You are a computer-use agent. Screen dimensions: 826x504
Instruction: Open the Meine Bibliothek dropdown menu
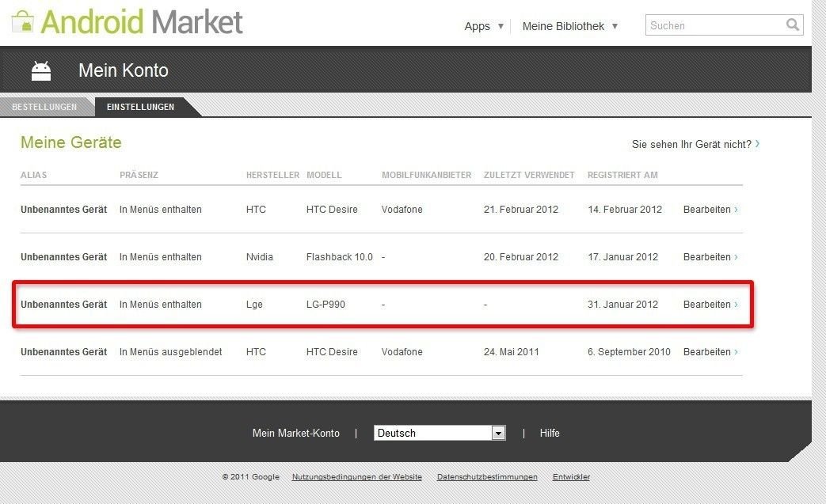tap(569, 26)
